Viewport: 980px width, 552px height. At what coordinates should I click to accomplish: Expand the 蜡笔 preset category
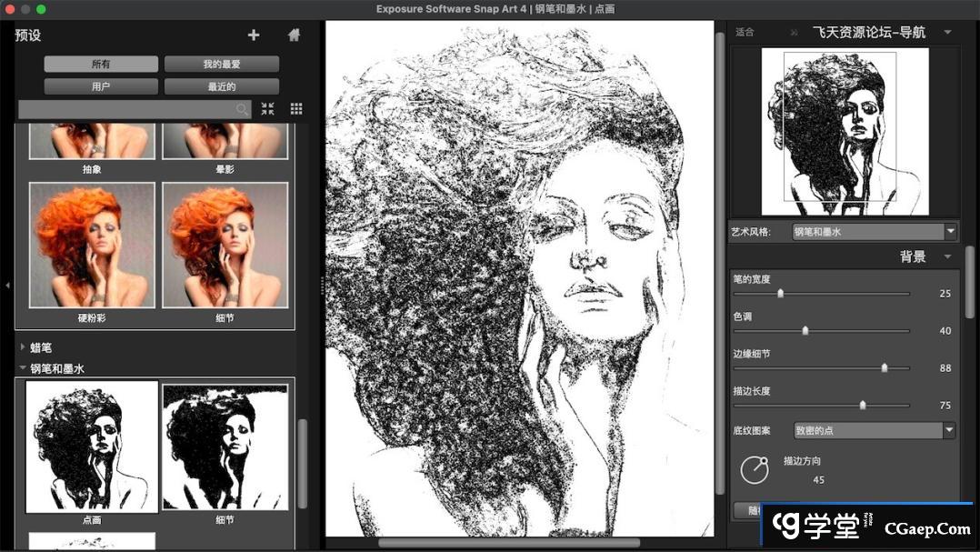24,347
